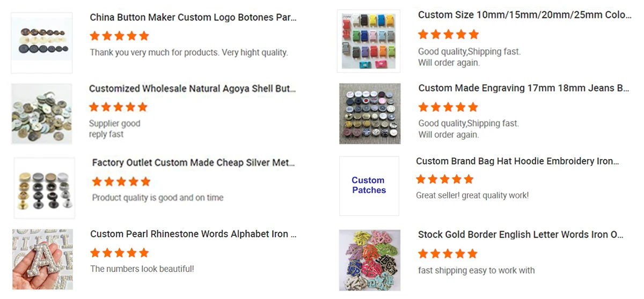Click the Agoya shell buttons product image

pyautogui.click(x=42, y=114)
